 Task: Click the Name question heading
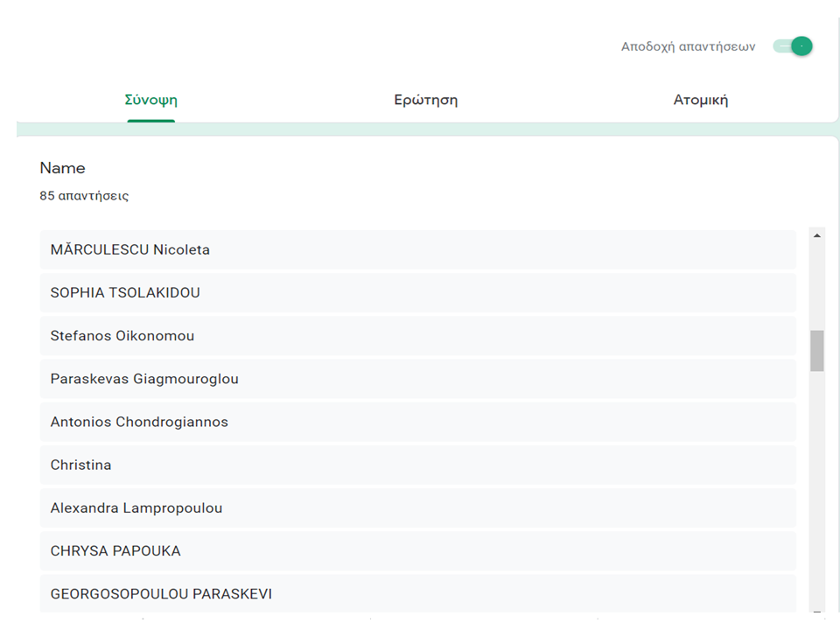pos(63,168)
